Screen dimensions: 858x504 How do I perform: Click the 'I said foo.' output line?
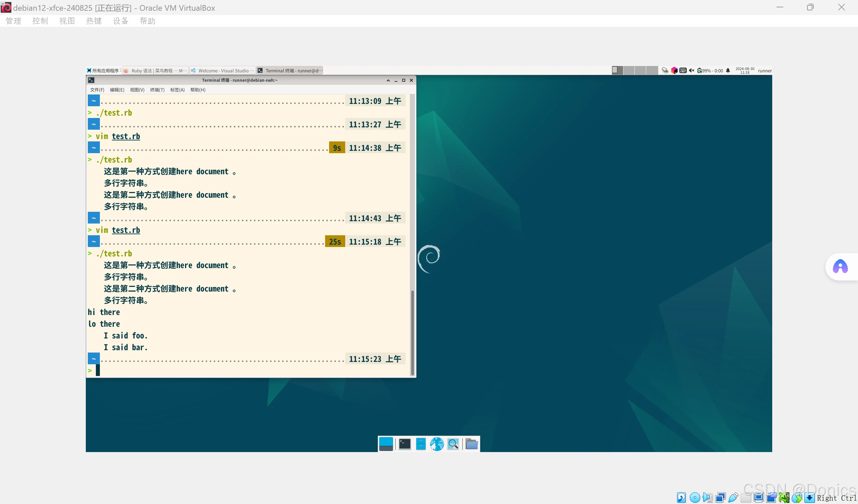(126, 335)
